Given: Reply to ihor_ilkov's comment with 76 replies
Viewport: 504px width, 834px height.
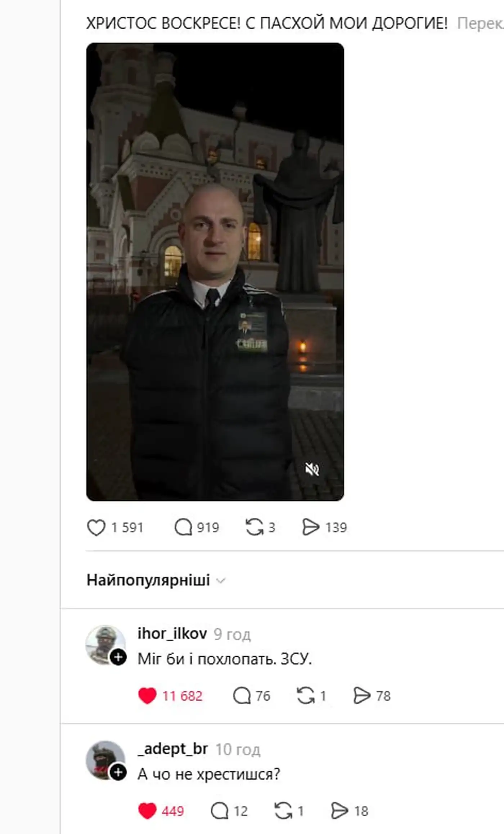Looking at the screenshot, I should [x=242, y=696].
